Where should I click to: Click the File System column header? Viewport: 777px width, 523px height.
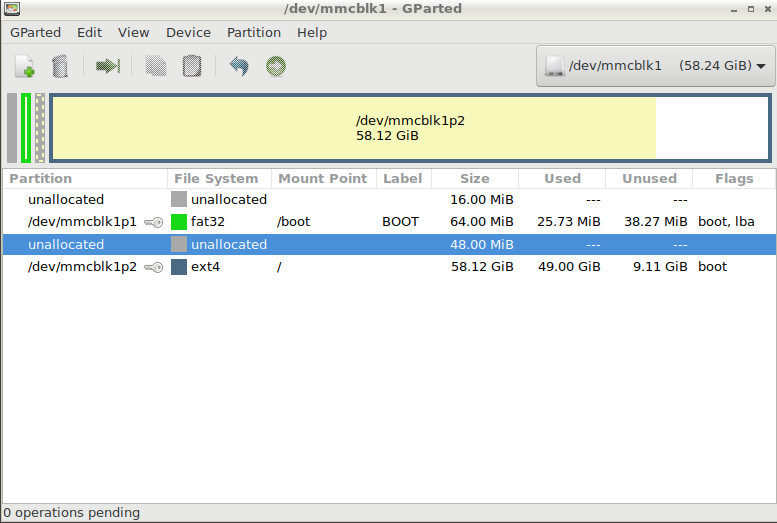[216, 178]
